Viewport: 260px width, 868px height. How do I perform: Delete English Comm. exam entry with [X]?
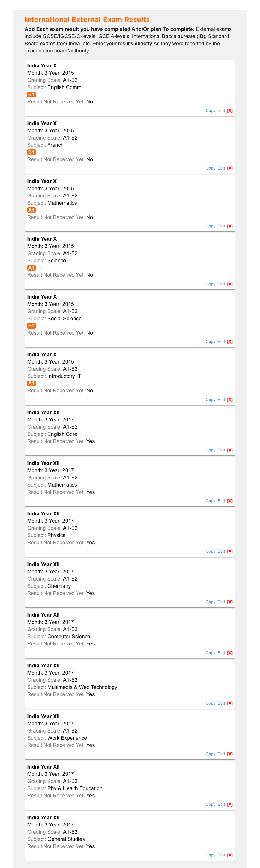click(x=230, y=110)
